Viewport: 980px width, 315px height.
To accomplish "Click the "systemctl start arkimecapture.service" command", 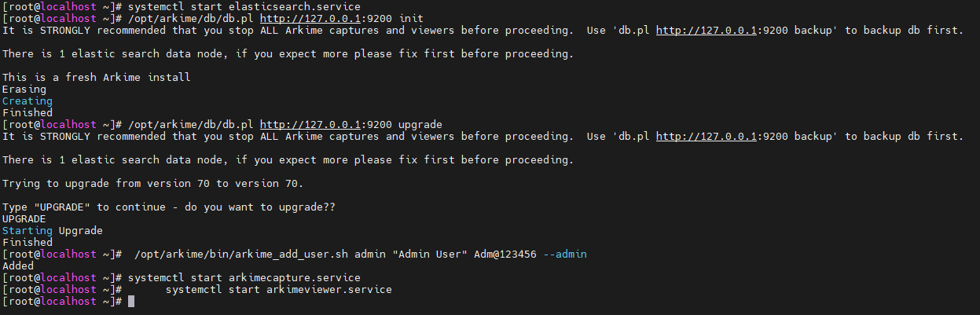I will 244,278.
